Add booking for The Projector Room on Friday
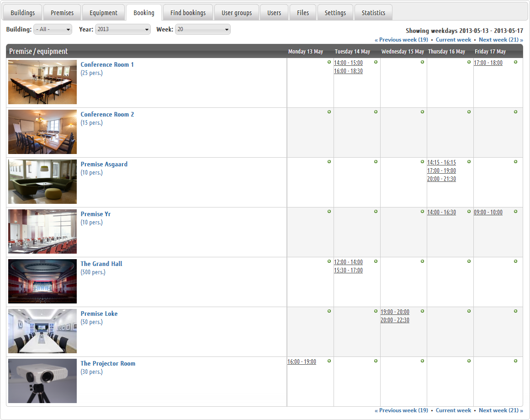Viewport: 530px width, 420px height. [516, 361]
